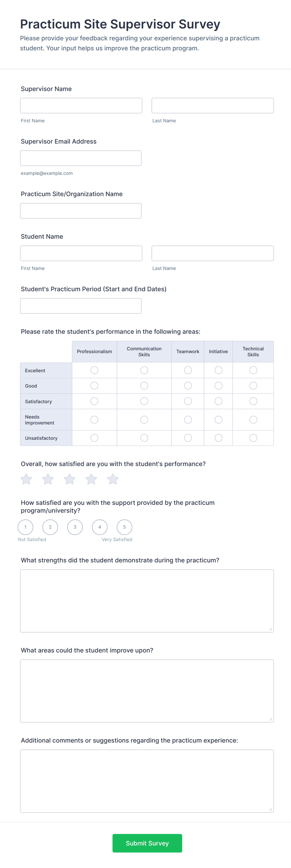
Task: Focus the Student Last Name field
Action: coord(212,253)
